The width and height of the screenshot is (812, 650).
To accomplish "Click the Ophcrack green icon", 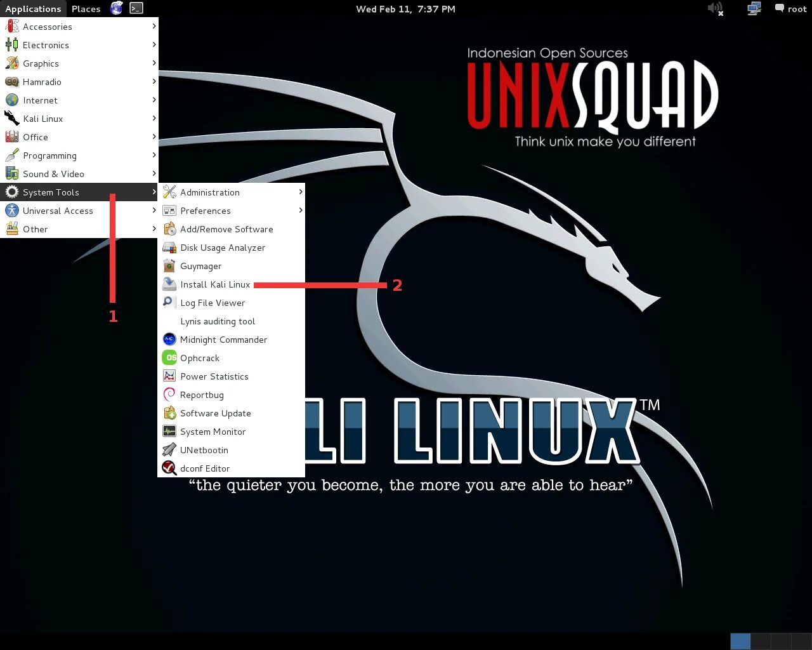I will click(169, 358).
